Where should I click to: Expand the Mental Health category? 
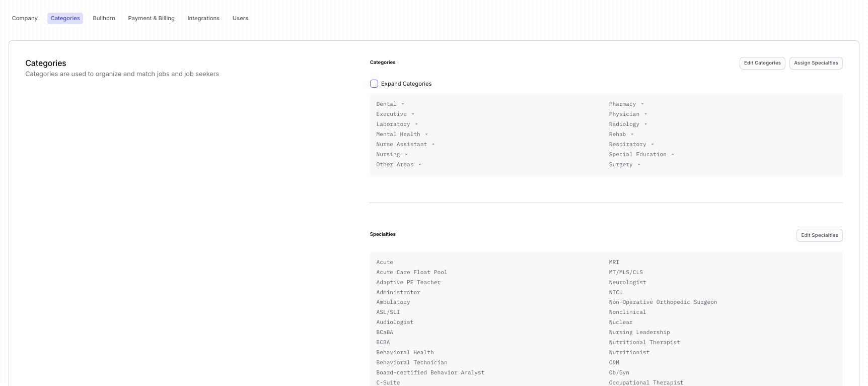(x=426, y=135)
